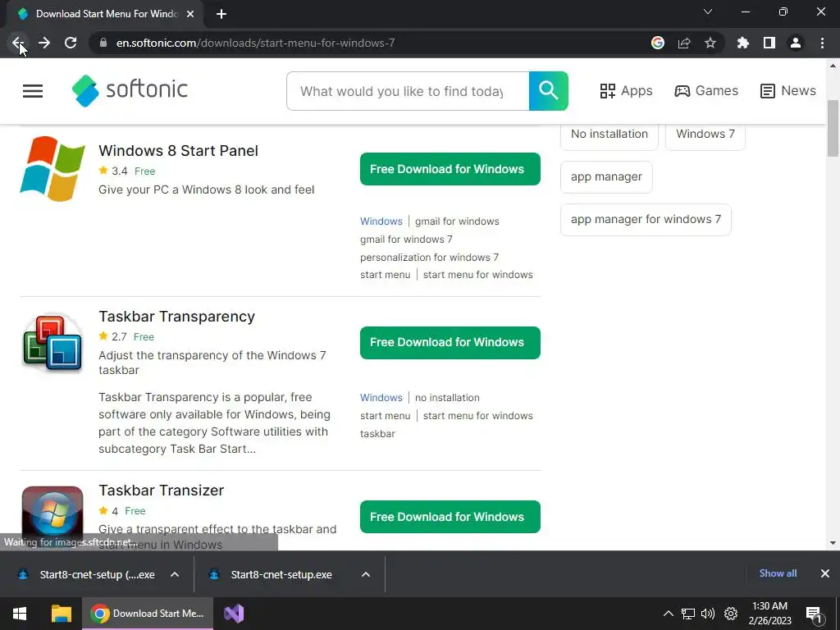The height and width of the screenshot is (630, 840).
Task: Open the Windows Start button
Action: (x=20, y=614)
